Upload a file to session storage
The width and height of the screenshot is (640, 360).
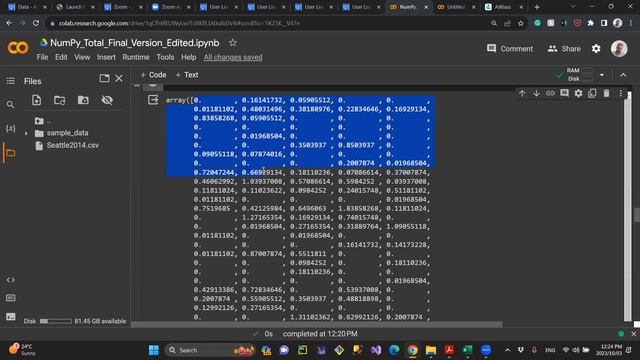pyautogui.click(x=36, y=100)
